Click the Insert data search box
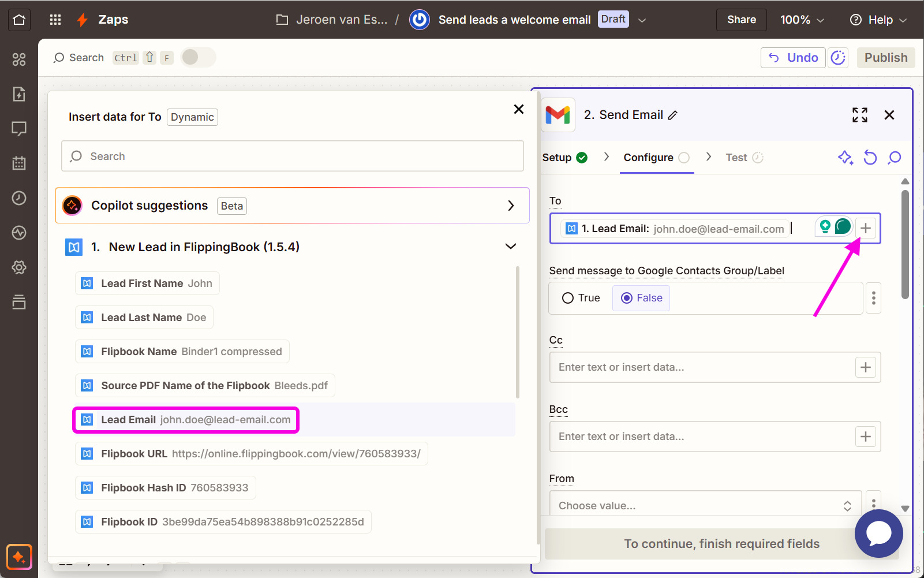The height and width of the screenshot is (578, 924). (293, 156)
